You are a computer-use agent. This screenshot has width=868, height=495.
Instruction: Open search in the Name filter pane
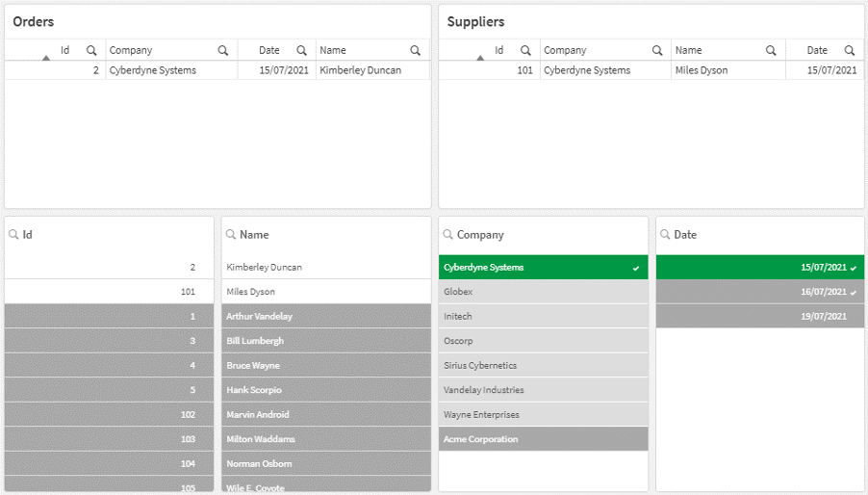[231, 235]
